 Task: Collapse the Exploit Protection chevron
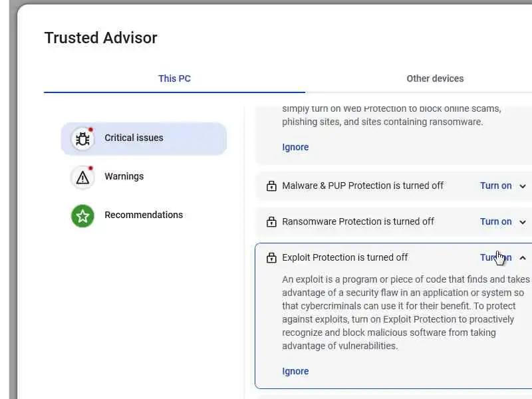pos(523,258)
